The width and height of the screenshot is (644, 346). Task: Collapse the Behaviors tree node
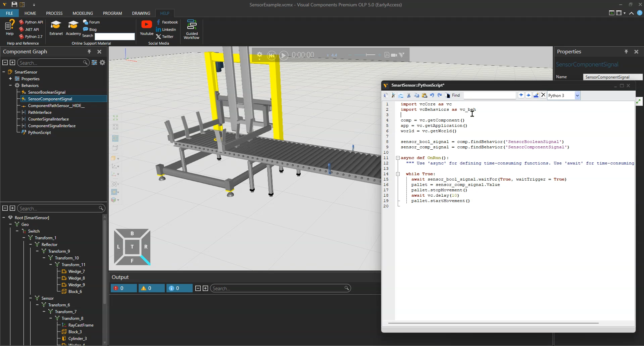(10, 86)
